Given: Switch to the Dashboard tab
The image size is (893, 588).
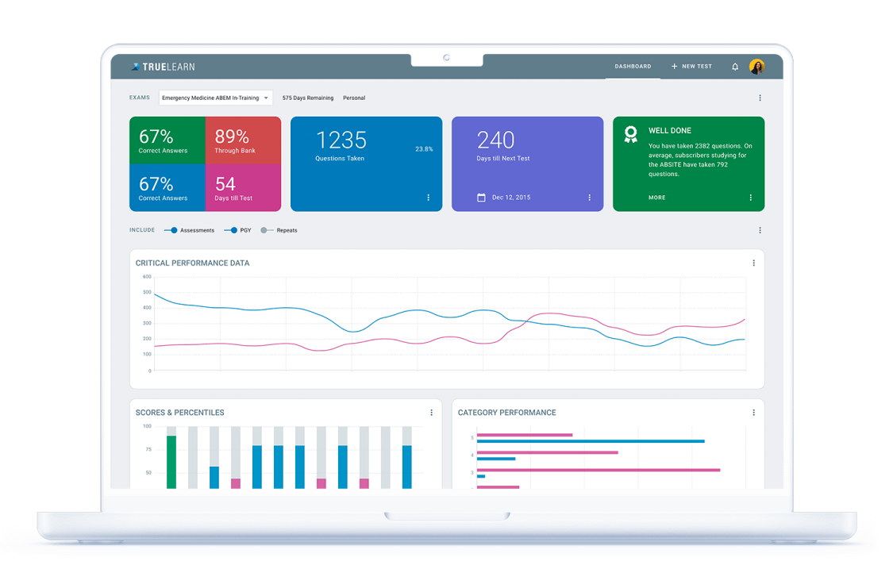Looking at the screenshot, I should (x=633, y=67).
